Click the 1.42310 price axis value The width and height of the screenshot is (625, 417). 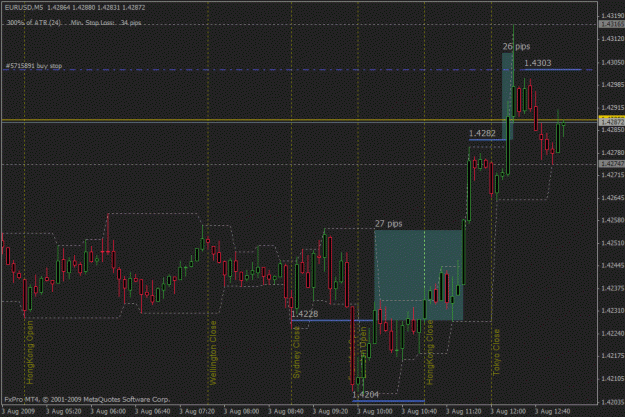[612, 311]
